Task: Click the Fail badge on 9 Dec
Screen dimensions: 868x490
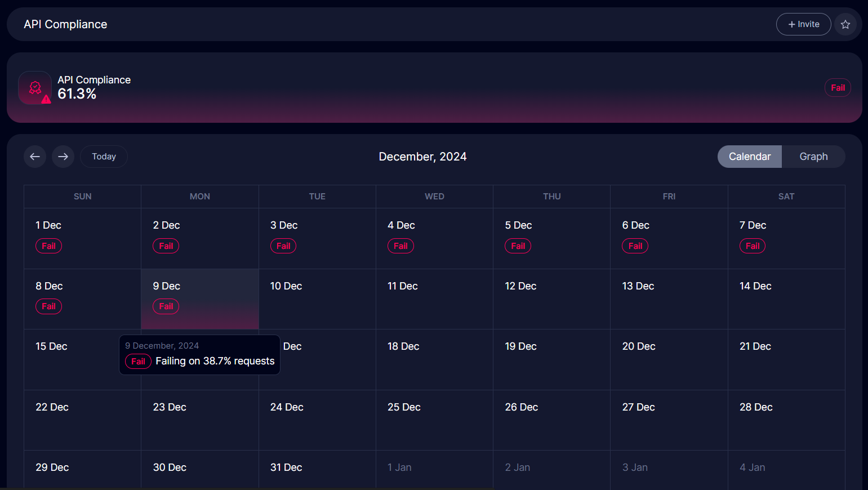Action: tap(166, 306)
